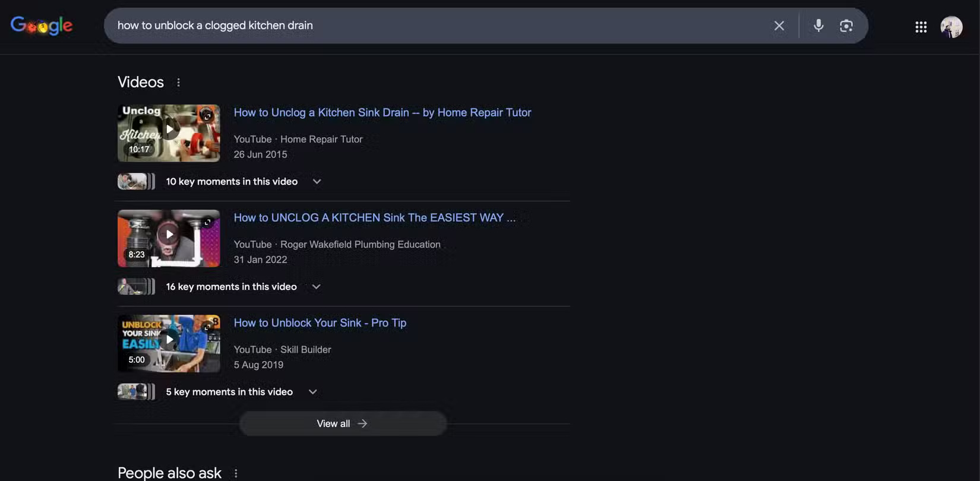The image size is (980, 481).
Task: Click key moments preview strip for 10 moments
Action: [136, 181]
